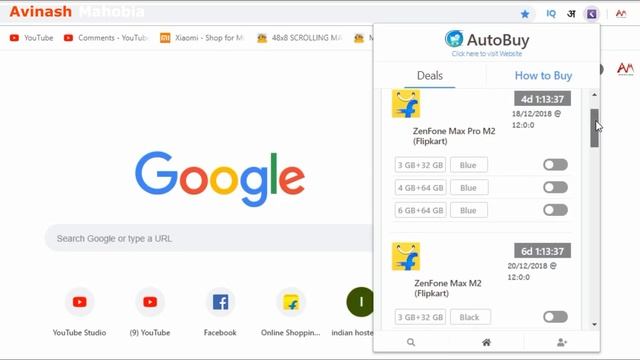640x360 pixels.
Task: Enable ZenFone Max Pro M2 4 GB+64 GB toggle
Action: (555, 187)
